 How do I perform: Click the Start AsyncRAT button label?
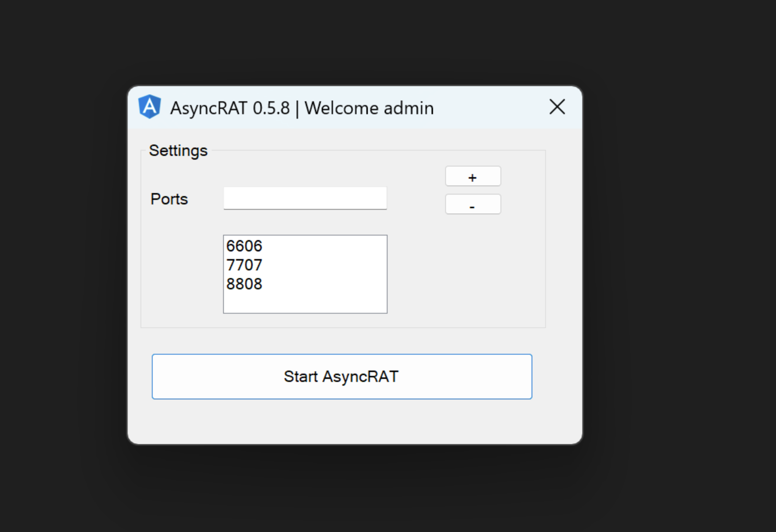tap(341, 377)
